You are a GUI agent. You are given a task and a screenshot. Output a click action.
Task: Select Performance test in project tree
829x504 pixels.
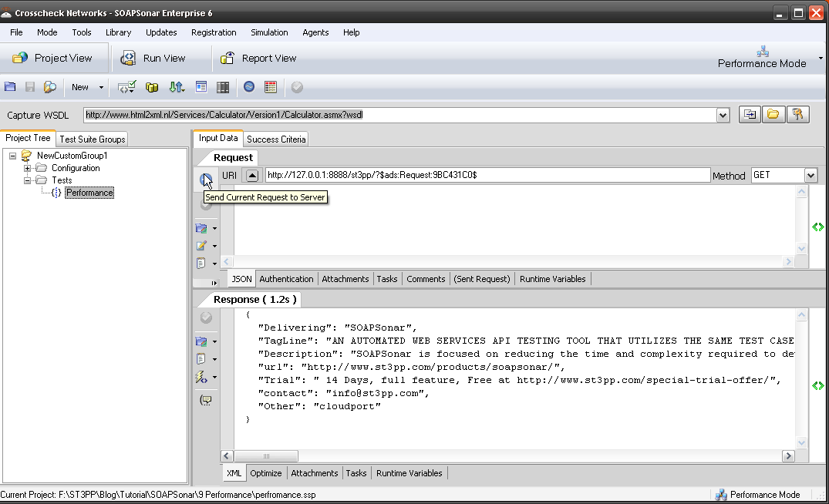pos(89,193)
